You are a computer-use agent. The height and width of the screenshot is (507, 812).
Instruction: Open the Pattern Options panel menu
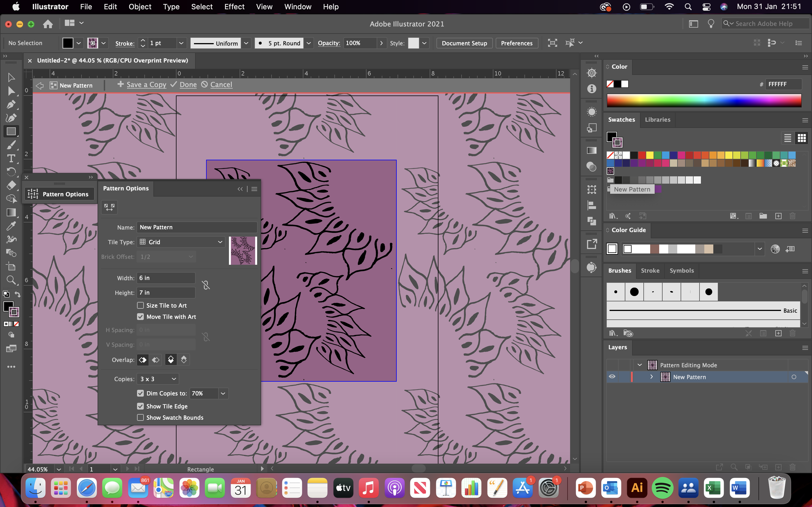(254, 189)
